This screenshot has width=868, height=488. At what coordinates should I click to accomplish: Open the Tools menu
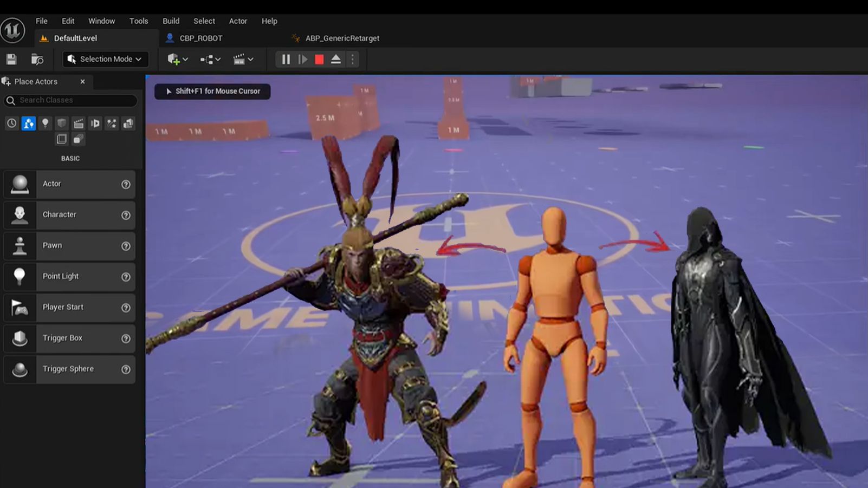coord(139,21)
